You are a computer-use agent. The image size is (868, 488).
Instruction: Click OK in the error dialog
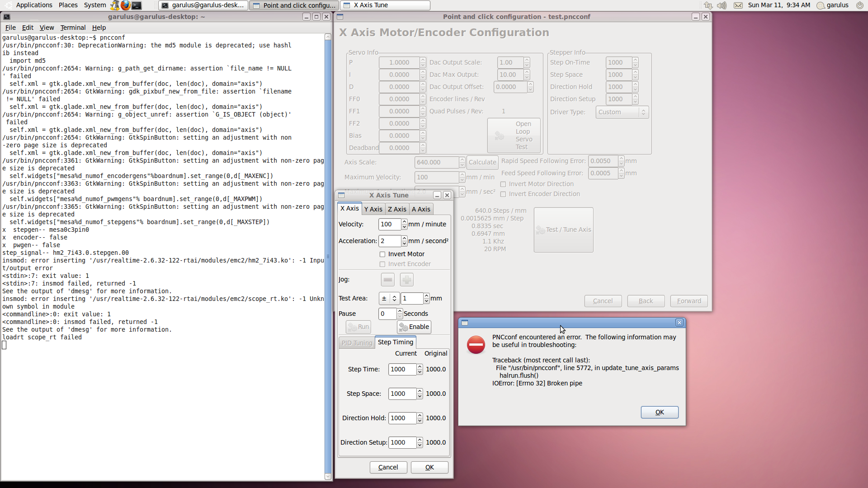point(659,412)
